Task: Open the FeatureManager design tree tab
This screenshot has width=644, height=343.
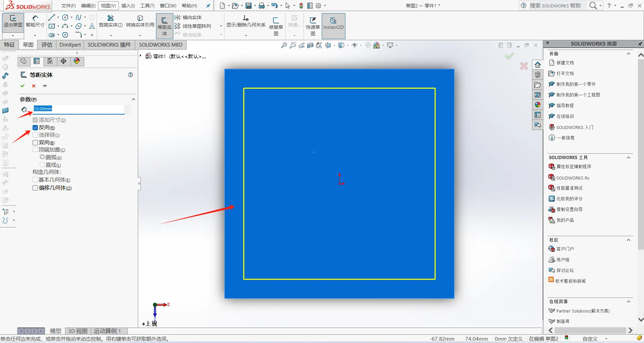Action: coord(23,61)
